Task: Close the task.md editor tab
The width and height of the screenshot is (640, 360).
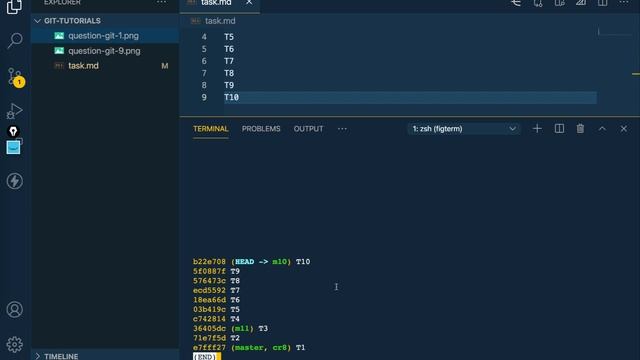Action: click(x=249, y=2)
